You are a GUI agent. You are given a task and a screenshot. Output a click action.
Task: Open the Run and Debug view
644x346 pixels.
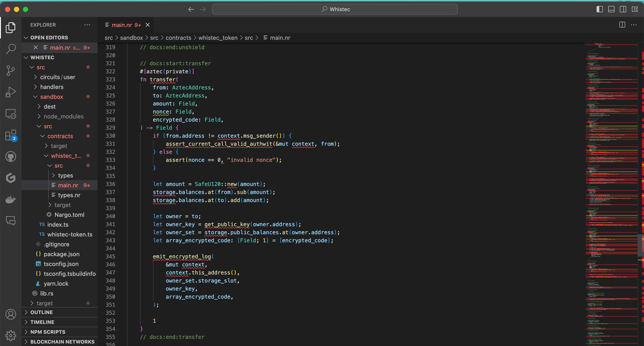click(x=11, y=92)
